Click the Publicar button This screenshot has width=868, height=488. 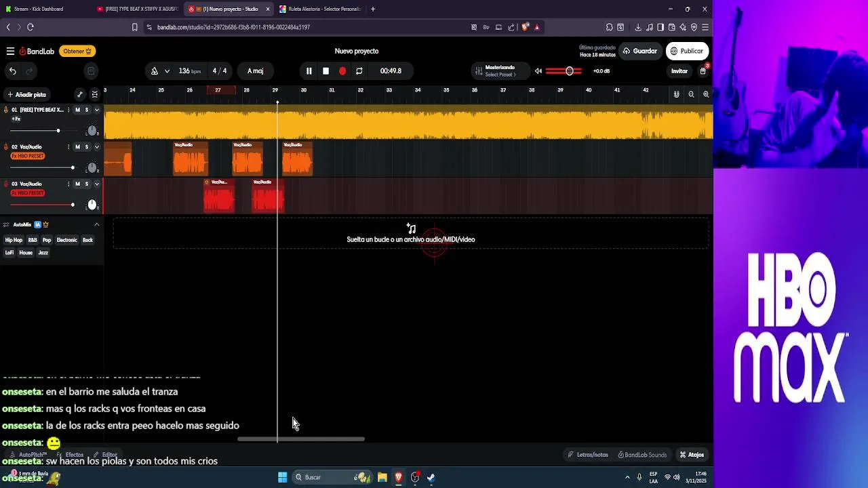click(687, 51)
